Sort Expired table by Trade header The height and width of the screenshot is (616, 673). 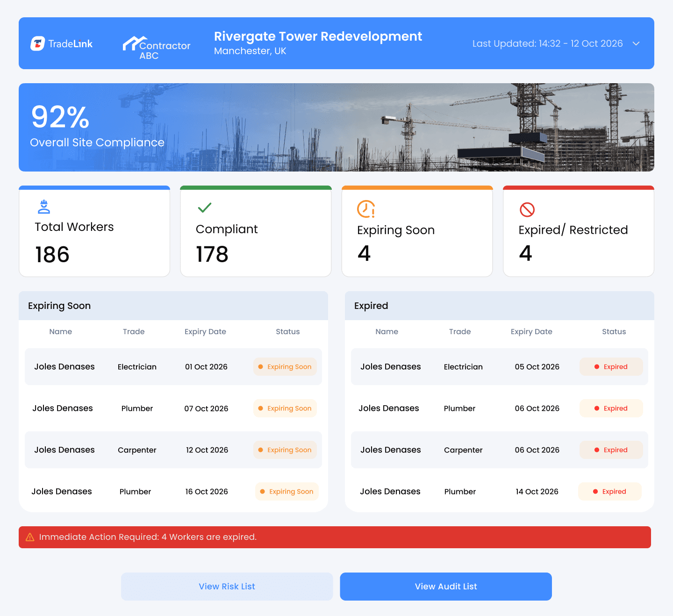point(460,331)
